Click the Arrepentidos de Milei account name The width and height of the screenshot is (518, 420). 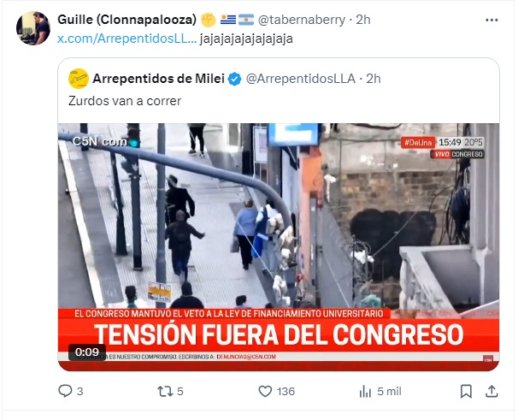[x=159, y=79]
